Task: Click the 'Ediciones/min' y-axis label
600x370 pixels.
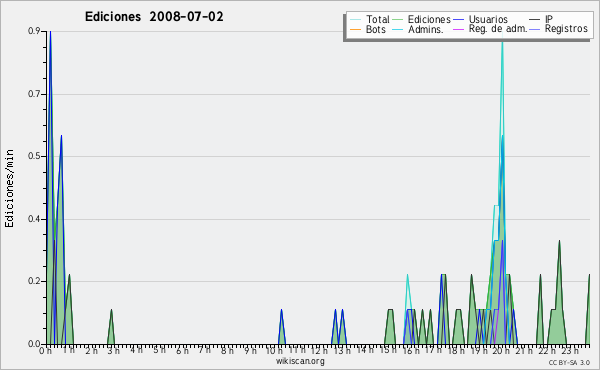Action: click(x=9, y=188)
